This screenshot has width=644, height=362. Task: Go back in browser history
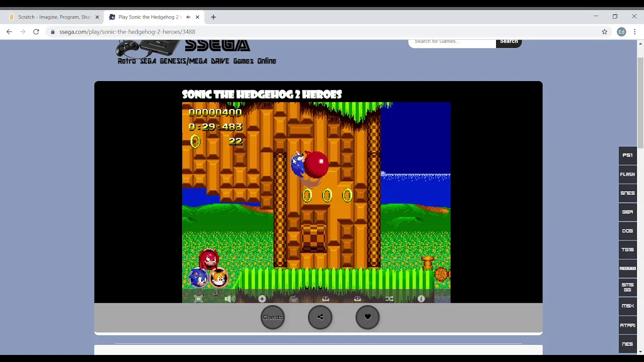(x=9, y=32)
